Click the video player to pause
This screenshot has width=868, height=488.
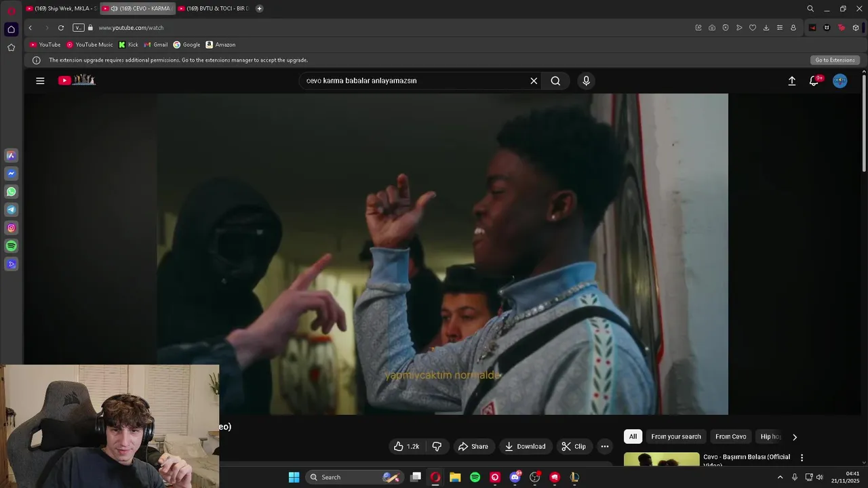442,254
